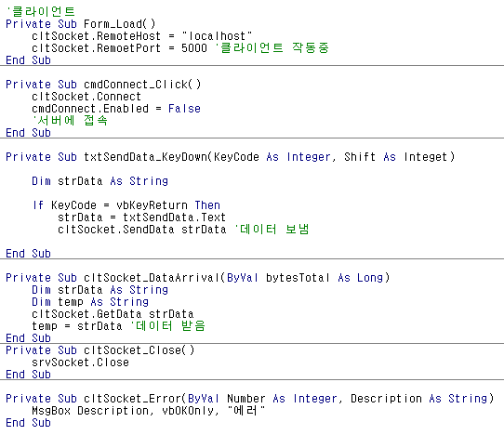
Task: Click the "에러" string literal
Action: point(246,410)
